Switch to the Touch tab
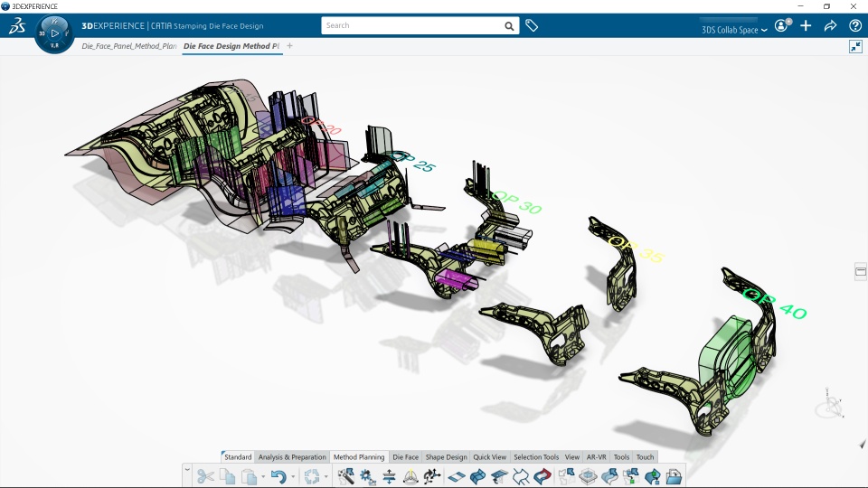This screenshot has width=868, height=488. click(645, 457)
